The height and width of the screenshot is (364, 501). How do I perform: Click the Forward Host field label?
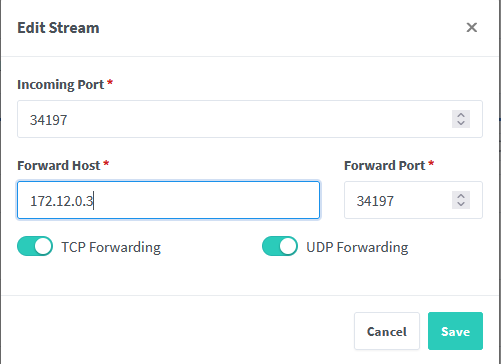(59, 165)
